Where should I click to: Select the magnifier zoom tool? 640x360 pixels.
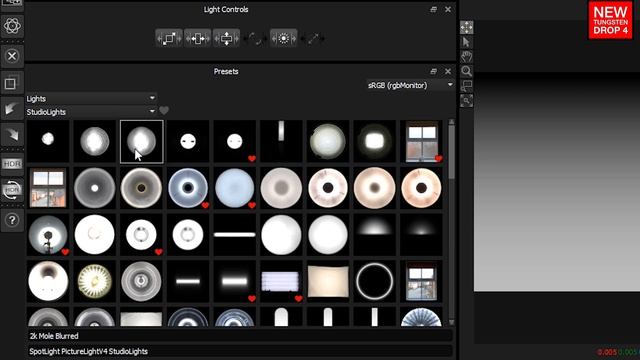click(x=467, y=71)
